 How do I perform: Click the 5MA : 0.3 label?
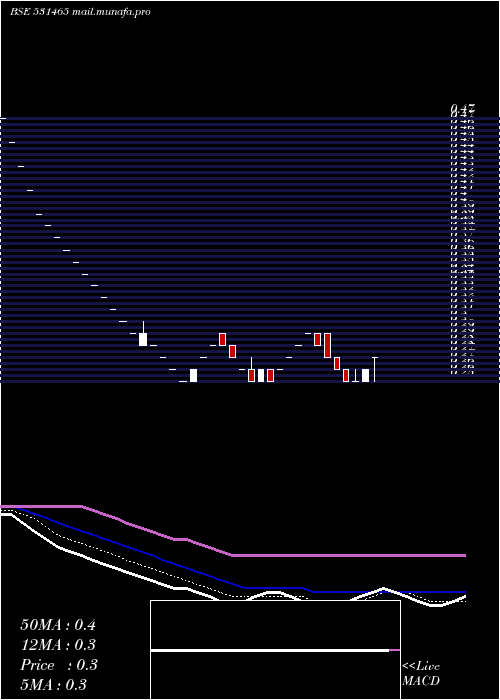pyautogui.click(x=54, y=685)
